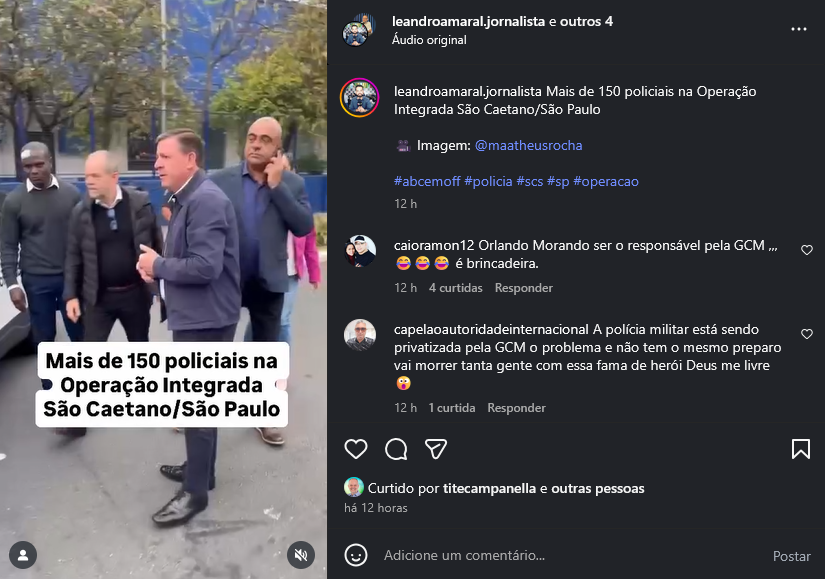
Task: Reply to caioramon12's comment
Action: 524,288
